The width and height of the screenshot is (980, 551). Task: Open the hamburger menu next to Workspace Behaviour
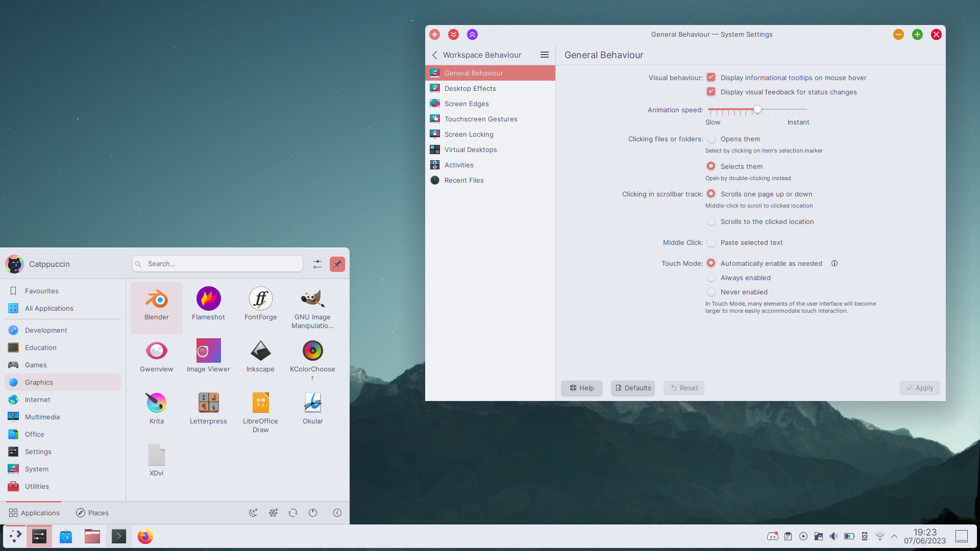click(545, 55)
